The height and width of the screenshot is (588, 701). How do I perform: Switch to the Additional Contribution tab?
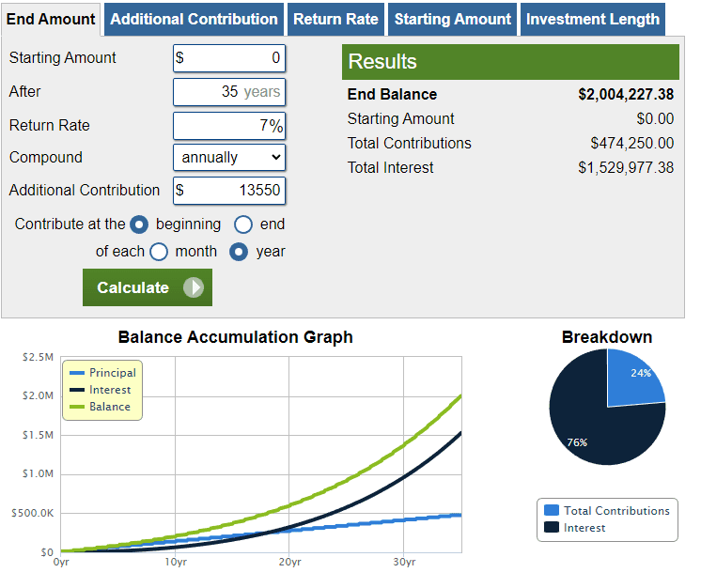coord(194,19)
